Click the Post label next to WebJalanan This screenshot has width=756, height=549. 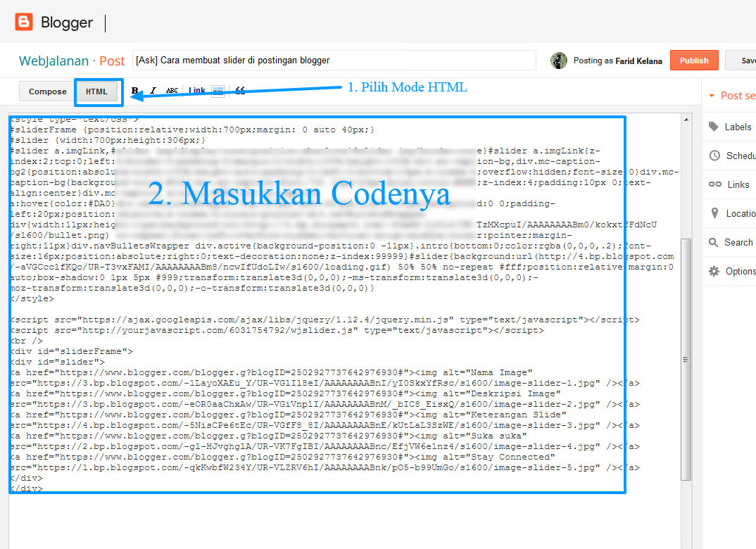coord(112,61)
